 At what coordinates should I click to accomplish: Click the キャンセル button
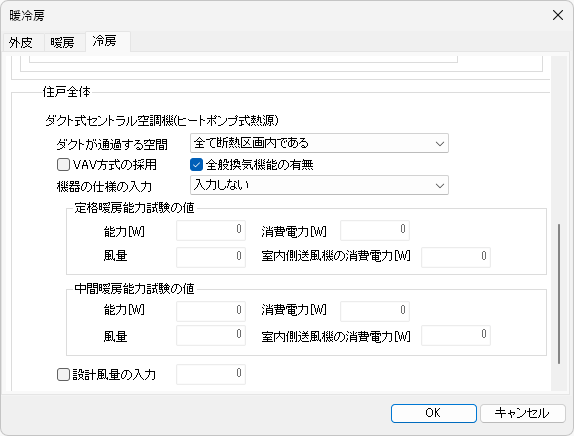pyautogui.click(x=523, y=413)
